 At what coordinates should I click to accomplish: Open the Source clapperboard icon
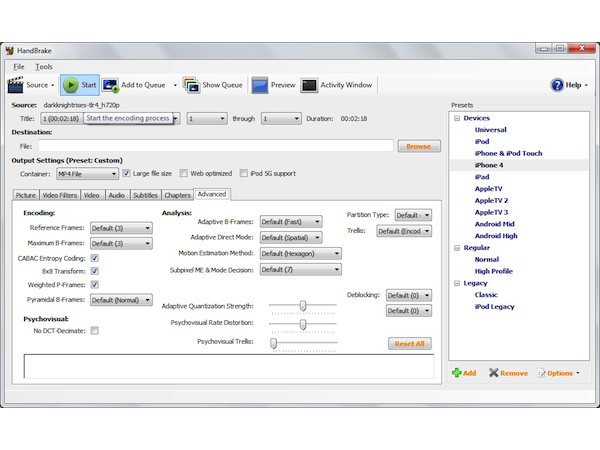tap(16, 85)
